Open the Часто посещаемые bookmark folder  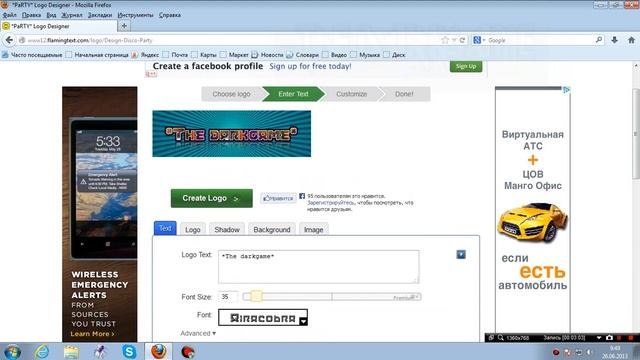[x=32, y=55]
